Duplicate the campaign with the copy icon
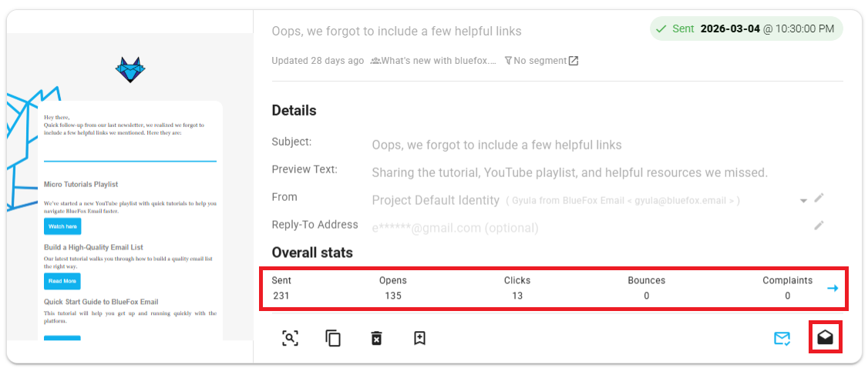The image size is (868, 368). tap(333, 338)
